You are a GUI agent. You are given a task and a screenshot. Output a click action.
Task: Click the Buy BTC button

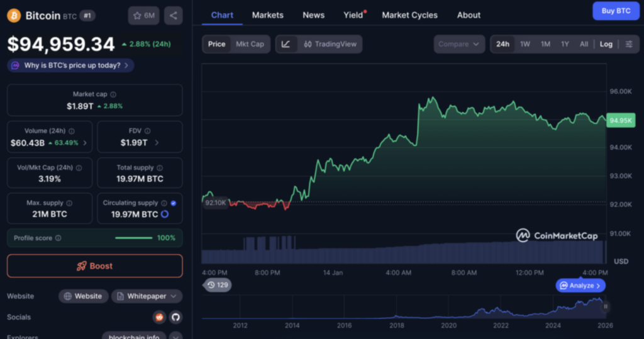[616, 11]
